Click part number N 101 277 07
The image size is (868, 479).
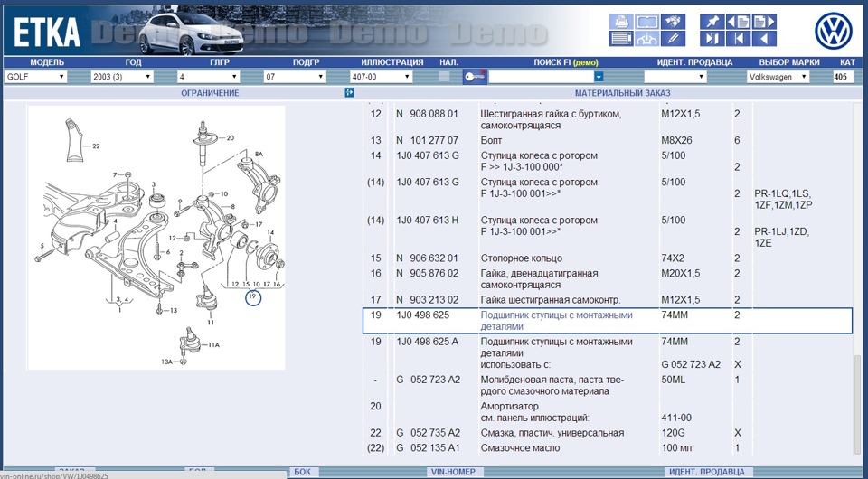[x=427, y=140]
